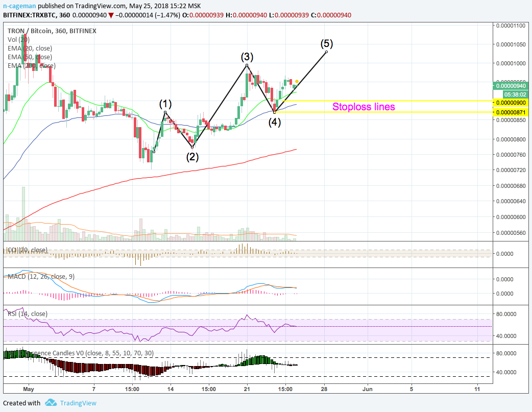This screenshot has height=412, width=532.
Task: Click the wave (5) endpoint circle
Action: (x=326, y=52)
